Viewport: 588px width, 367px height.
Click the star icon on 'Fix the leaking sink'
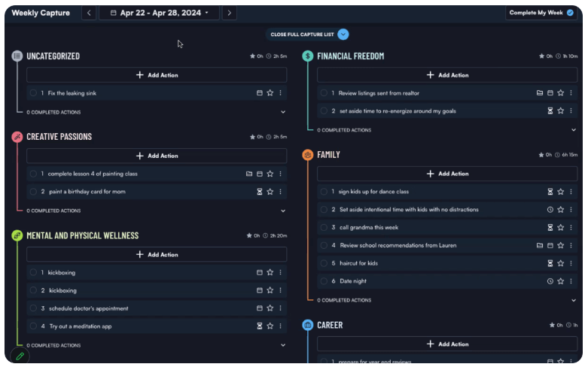270,93
